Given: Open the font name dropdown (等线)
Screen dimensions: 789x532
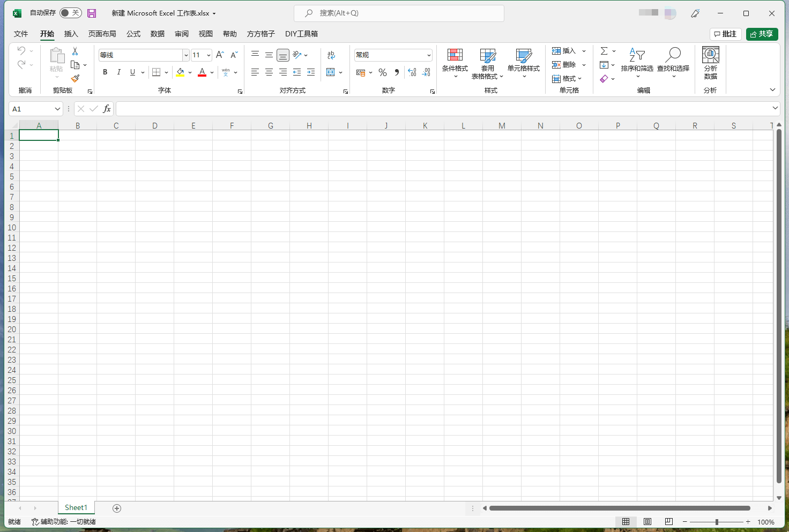Looking at the screenshot, I should click(x=186, y=55).
